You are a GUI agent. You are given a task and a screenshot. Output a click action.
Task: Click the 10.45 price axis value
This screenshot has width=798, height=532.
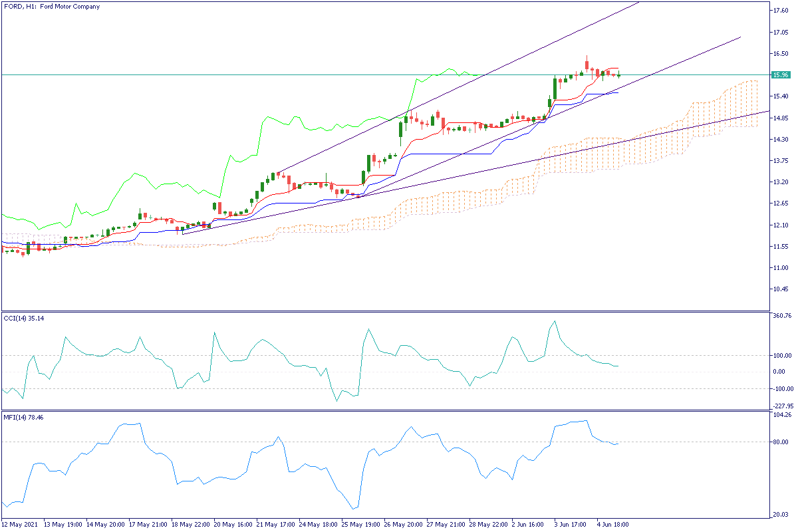(x=780, y=289)
